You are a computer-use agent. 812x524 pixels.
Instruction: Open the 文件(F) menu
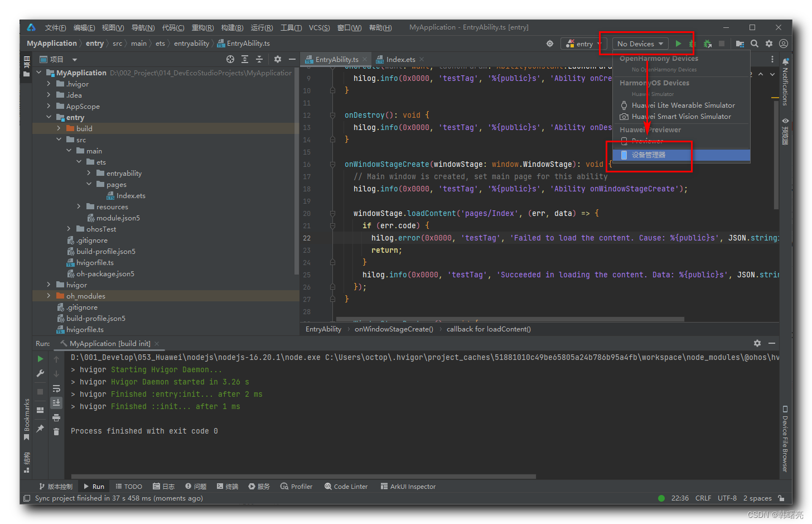[55, 27]
